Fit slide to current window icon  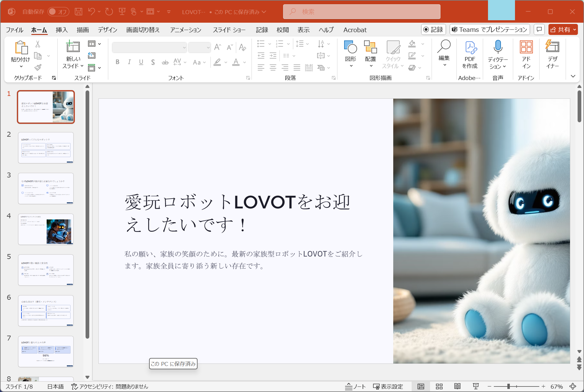click(x=573, y=386)
